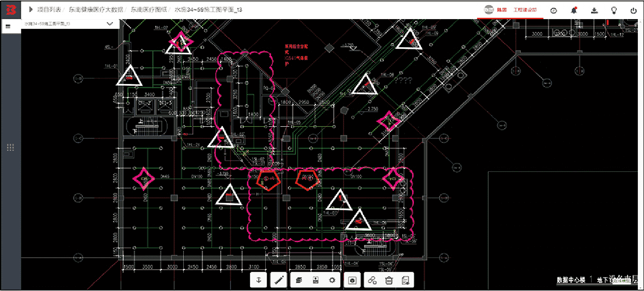Click the settings gear in bottom toolbar

click(x=332, y=280)
